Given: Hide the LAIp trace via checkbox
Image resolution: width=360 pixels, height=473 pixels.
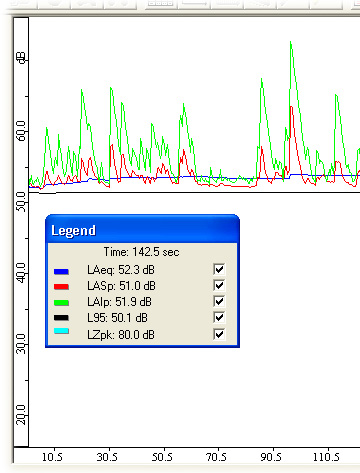Looking at the screenshot, I should (x=219, y=301).
